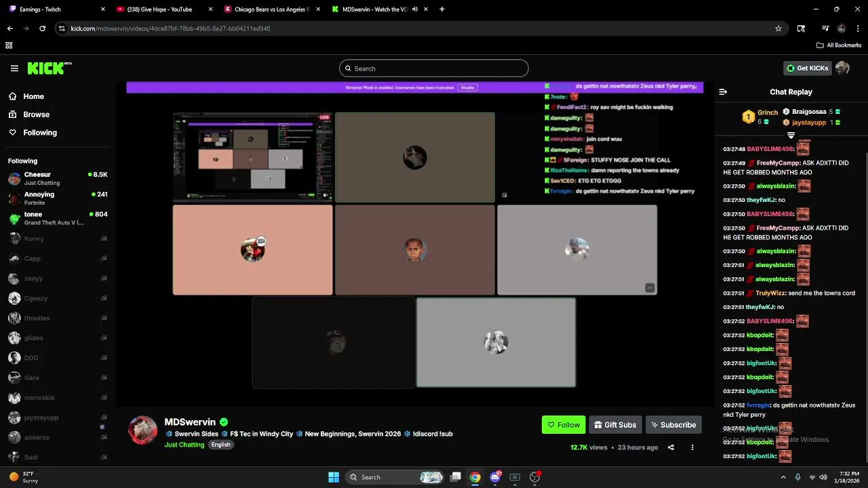This screenshot has width=868, height=488.
Task: Go back in browser history
Action: click(x=10, y=28)
